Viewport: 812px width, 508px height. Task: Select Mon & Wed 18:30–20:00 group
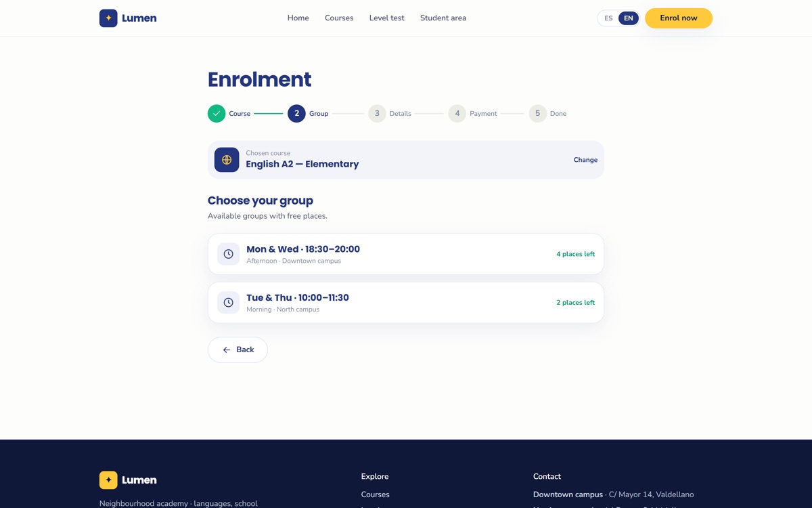tap(406, 254)
